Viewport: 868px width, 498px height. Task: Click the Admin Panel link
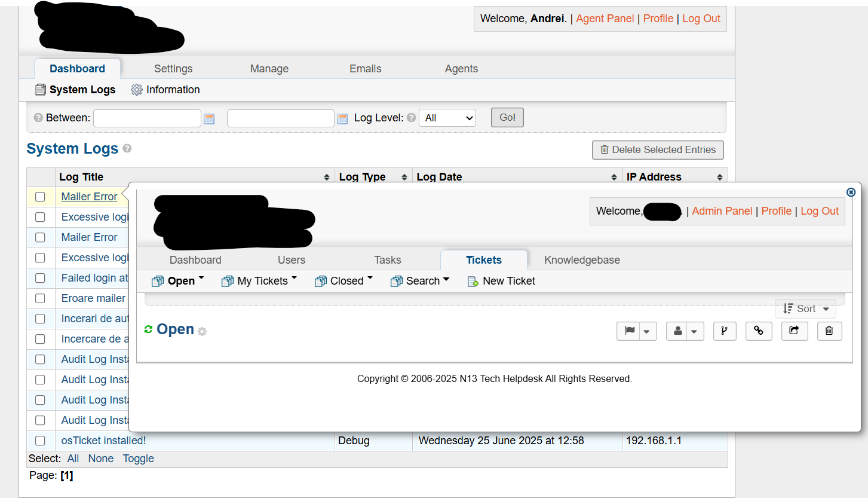click(x=722, y=211)
